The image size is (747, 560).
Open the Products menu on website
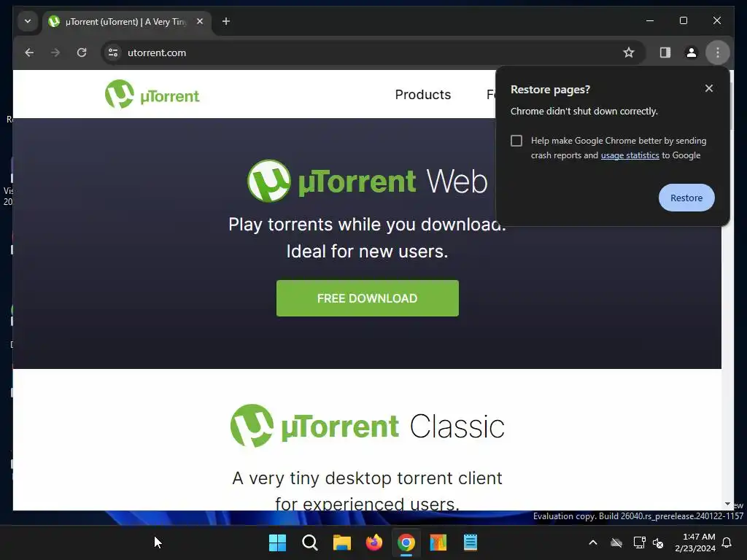(x=422, y=95)
